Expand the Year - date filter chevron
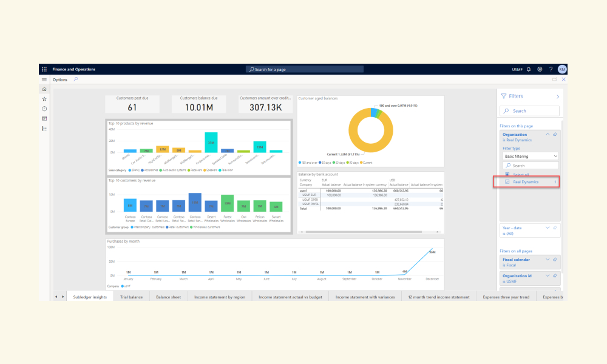This screenshot has width=607, height=364. coord(548,228)
